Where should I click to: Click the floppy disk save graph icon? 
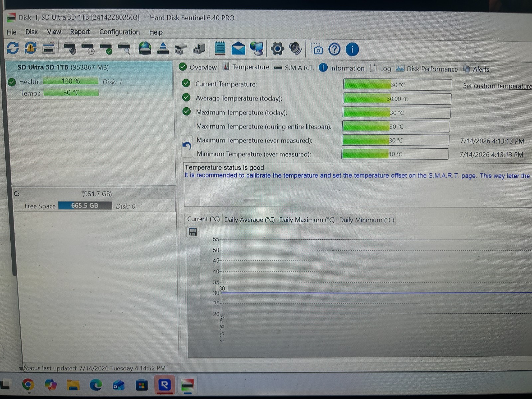(193, 232)
